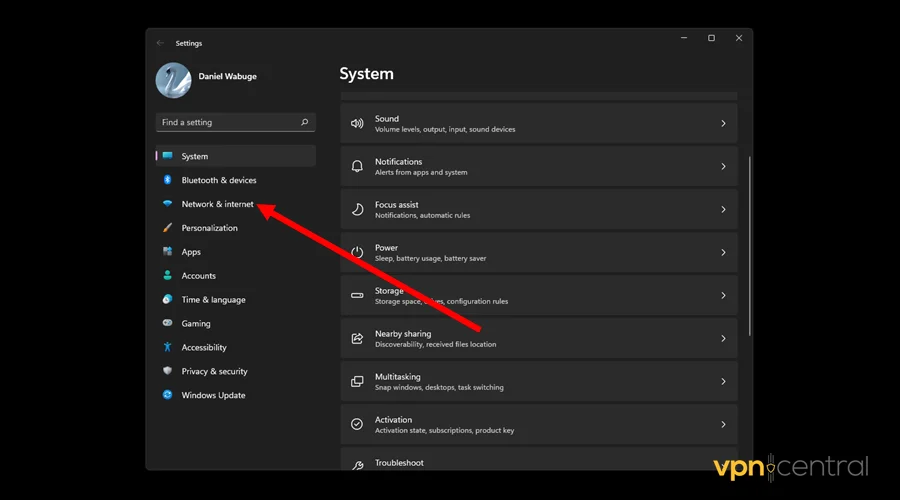Expand the Activation row chevron
900x500 pixels.
[723, 424]
